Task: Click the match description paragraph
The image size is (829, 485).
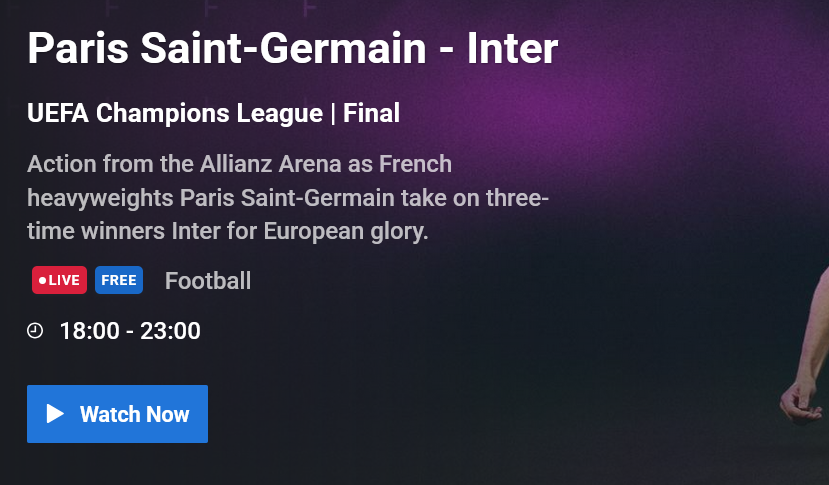Action: tap(288, 198)
